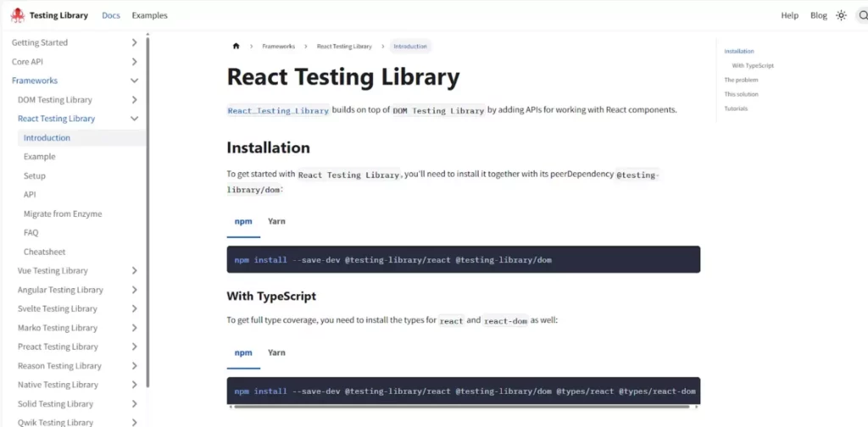Collapse React Testing Library chevron
The image size is (868, 427).
tap(135, 119)
